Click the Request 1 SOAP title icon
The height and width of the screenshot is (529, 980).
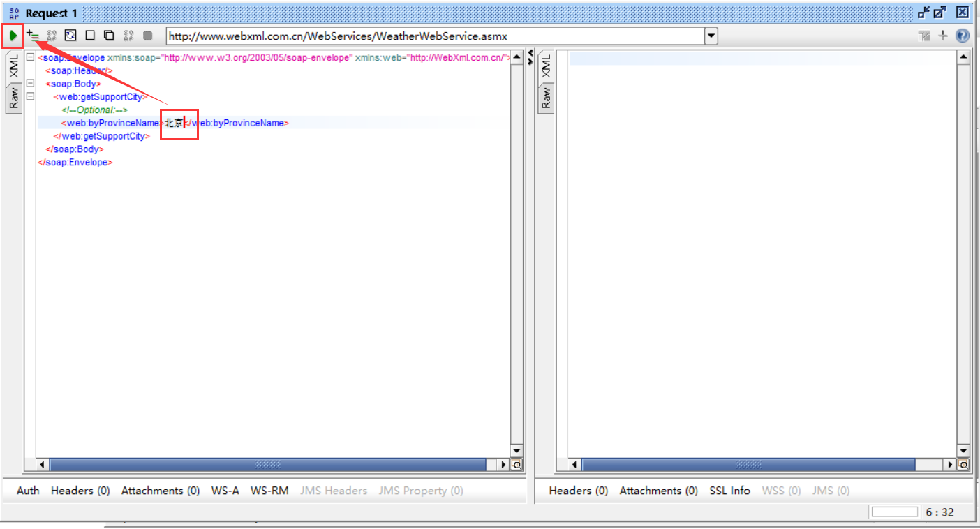[x=14, y=13]
